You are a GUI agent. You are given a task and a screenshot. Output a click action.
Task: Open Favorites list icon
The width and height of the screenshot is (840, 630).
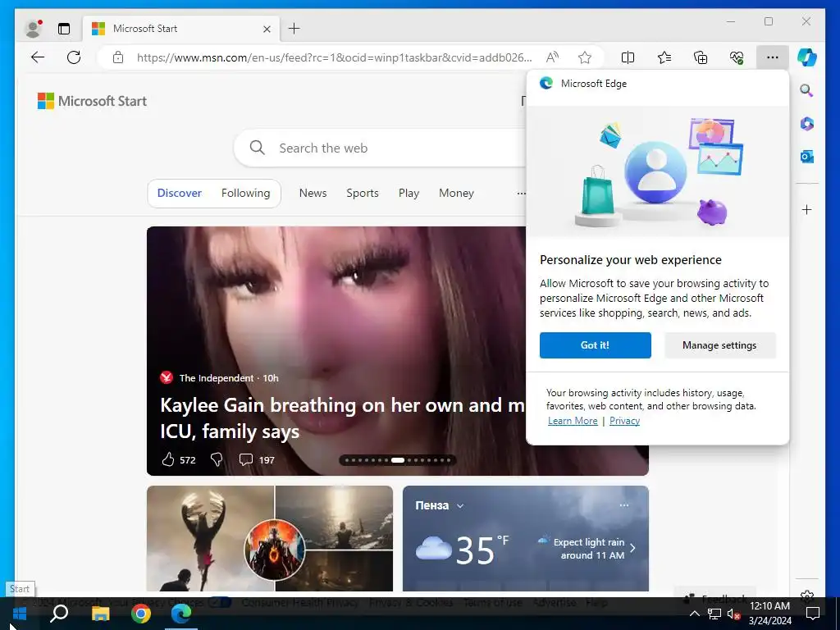pyautogui.click(x=664, y=57)
